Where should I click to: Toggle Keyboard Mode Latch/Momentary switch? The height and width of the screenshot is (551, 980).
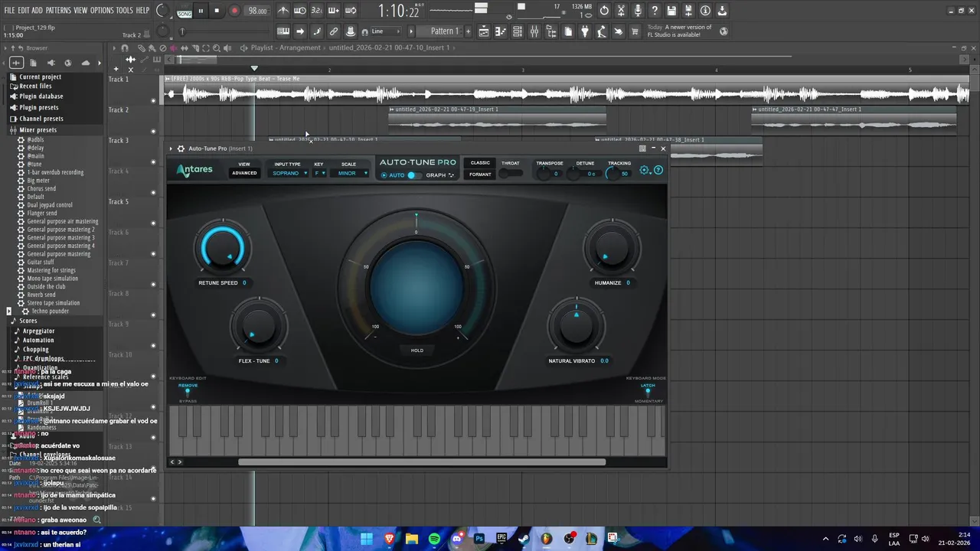(648, 393)
